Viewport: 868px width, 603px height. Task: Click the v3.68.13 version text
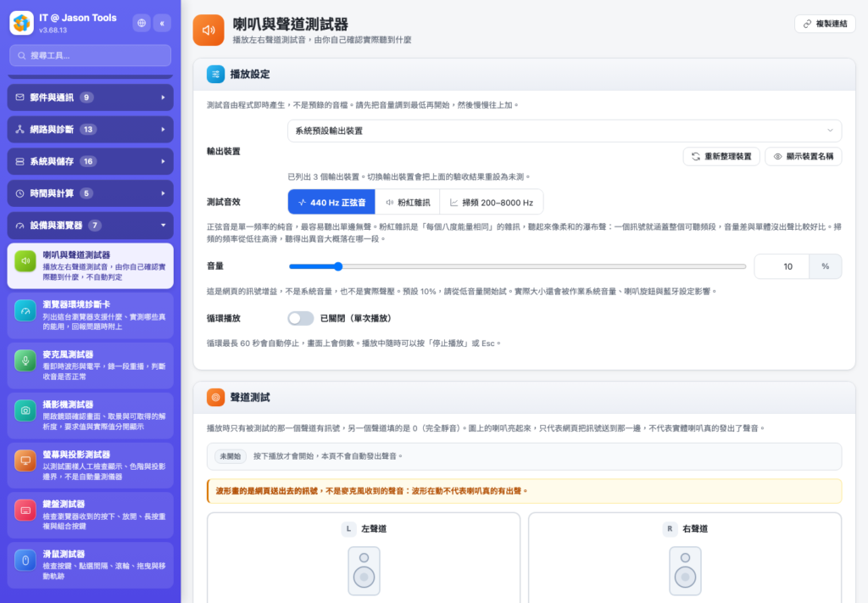pos(53,31)
